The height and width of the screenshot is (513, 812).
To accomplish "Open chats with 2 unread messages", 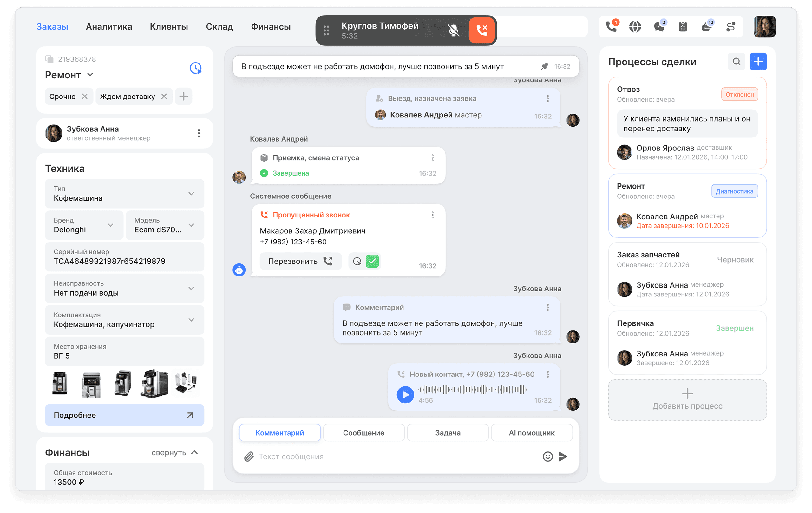I will click(x=659, y=26).
